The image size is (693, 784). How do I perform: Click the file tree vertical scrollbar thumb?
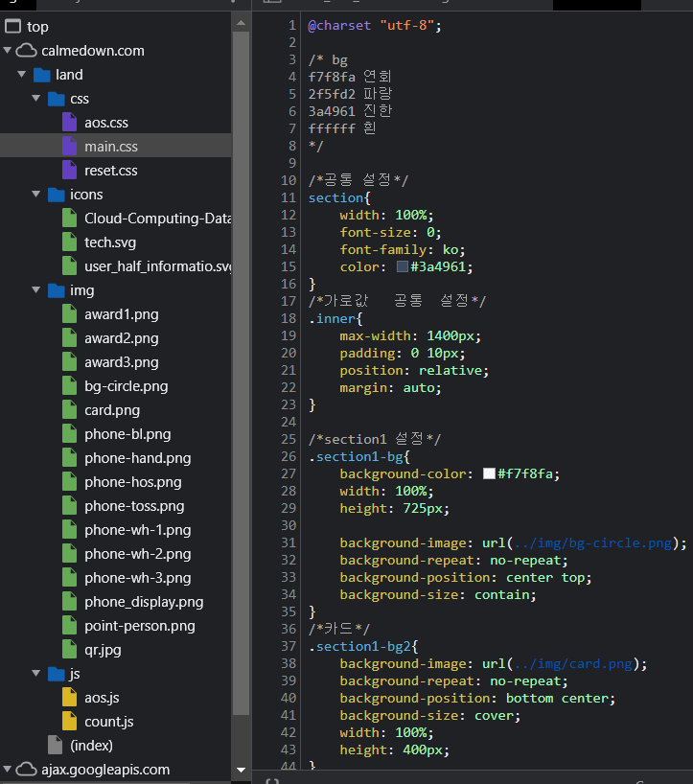(x=241, y=374)
